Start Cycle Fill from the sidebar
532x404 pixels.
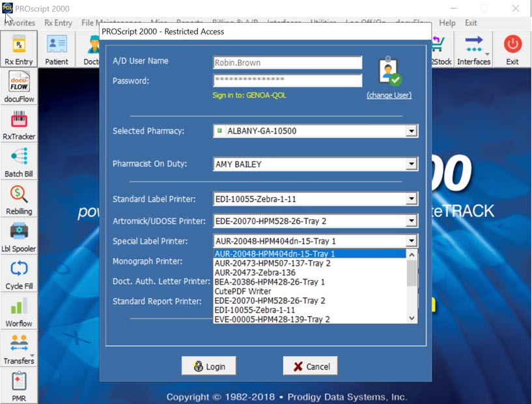click(x=19, y=273)
